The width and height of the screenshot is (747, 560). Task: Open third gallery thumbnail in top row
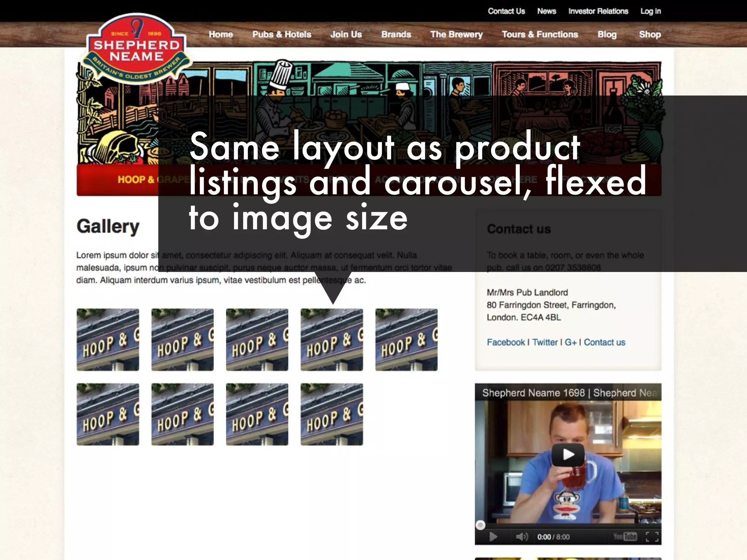[x=257, y=340]
